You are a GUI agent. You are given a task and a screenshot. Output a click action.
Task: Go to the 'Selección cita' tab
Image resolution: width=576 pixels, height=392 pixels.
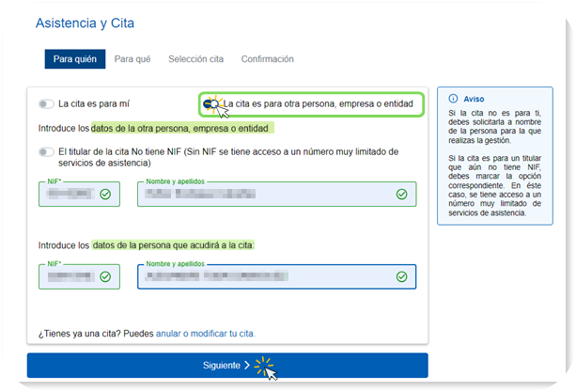195,59
